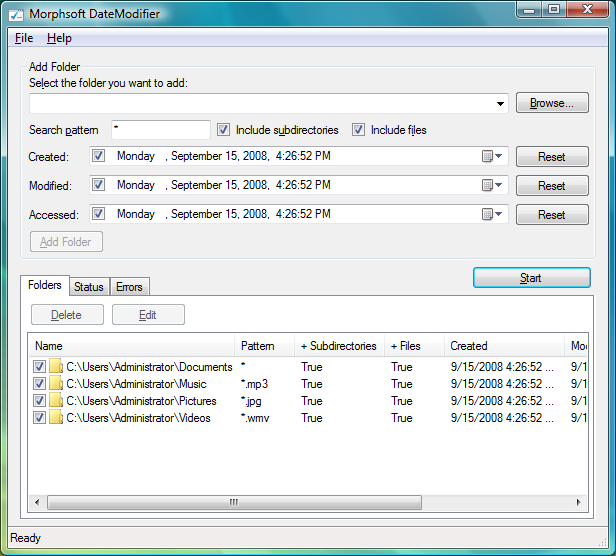The width and height of the screenshot is (616, 556).
Task: Uncheck the Pictures folder row checkbox
Action: coord(39,401)
